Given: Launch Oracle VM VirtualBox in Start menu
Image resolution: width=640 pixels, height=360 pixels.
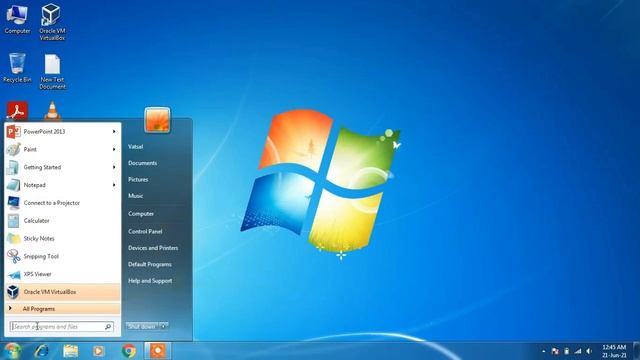Looking at the screenshot, I should (62, 292).
